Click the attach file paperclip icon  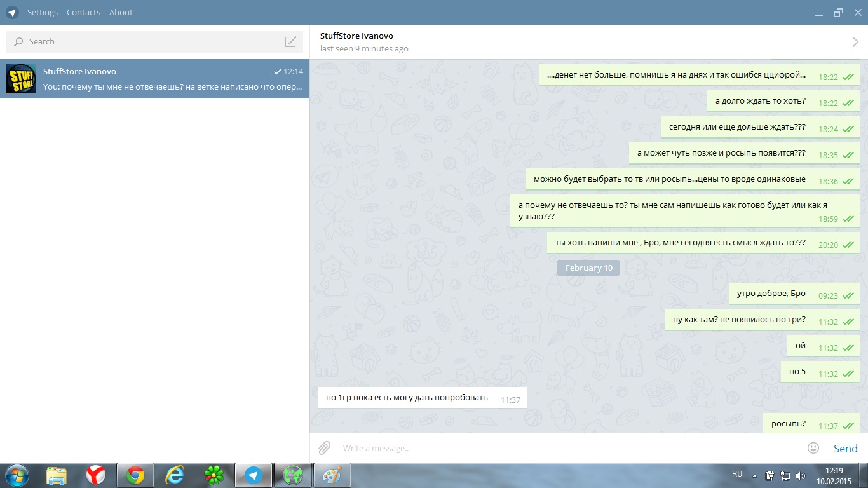324,448
